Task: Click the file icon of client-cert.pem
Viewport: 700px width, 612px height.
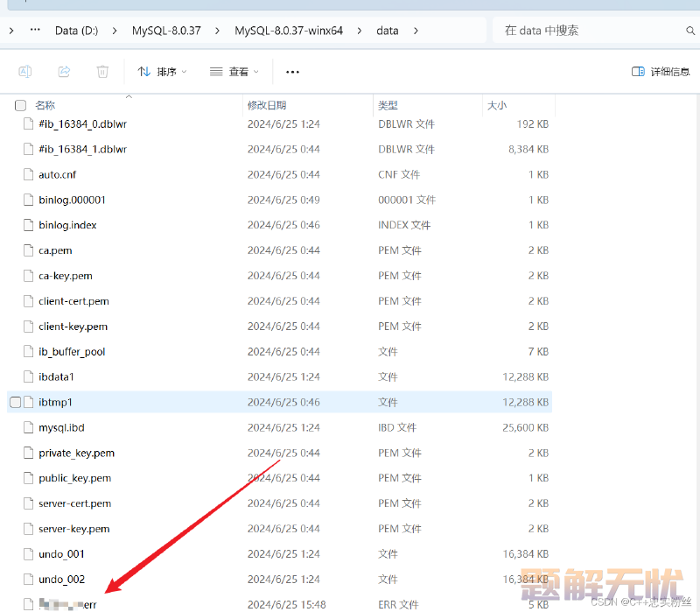Action: [x=28, y=301]
